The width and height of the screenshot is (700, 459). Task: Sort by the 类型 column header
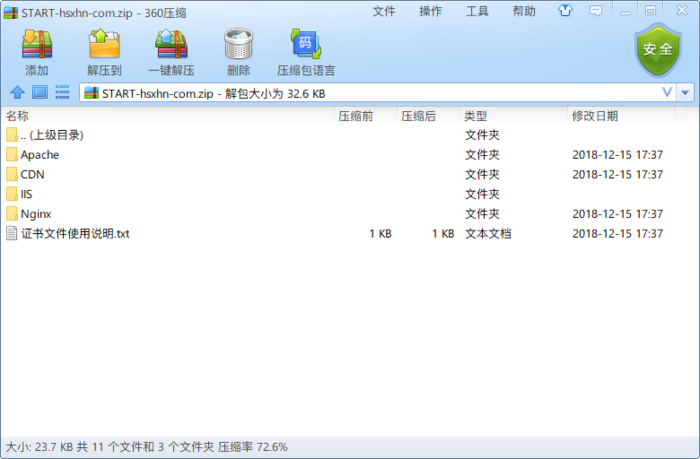coord(475,116)
